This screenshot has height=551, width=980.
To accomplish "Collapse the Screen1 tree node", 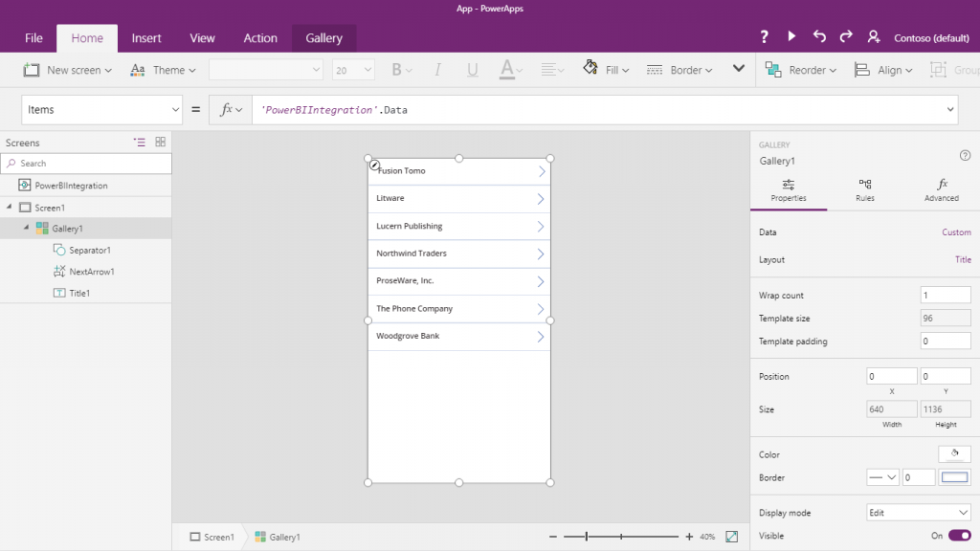I will (x=8, y=207).
